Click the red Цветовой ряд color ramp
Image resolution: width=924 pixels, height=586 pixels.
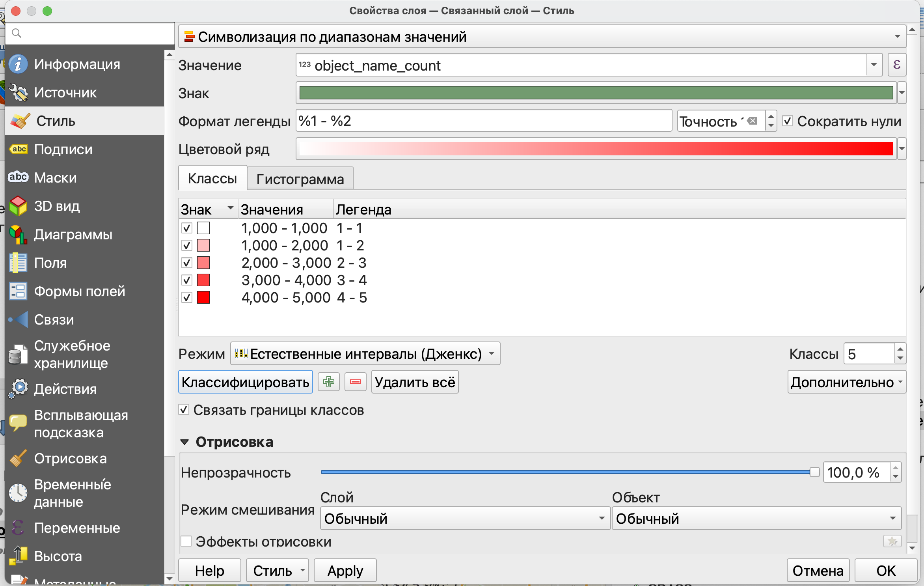coord(596,149)
